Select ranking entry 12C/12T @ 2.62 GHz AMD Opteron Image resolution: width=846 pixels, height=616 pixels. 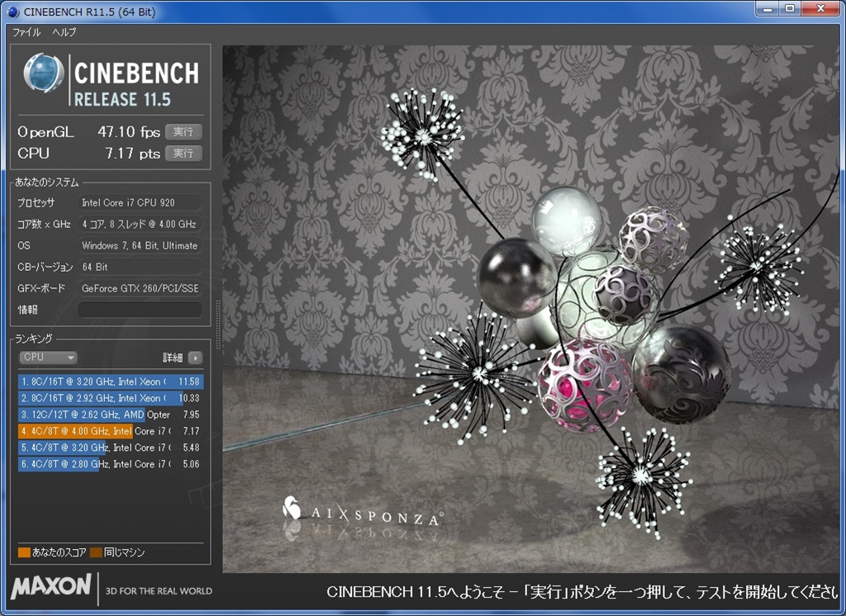[x=111, y=415]
